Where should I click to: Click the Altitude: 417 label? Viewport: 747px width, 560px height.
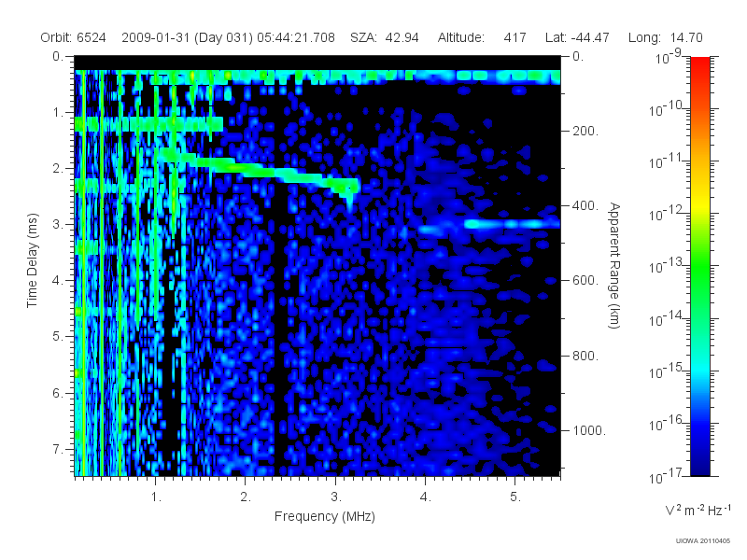tap(482, 37)
